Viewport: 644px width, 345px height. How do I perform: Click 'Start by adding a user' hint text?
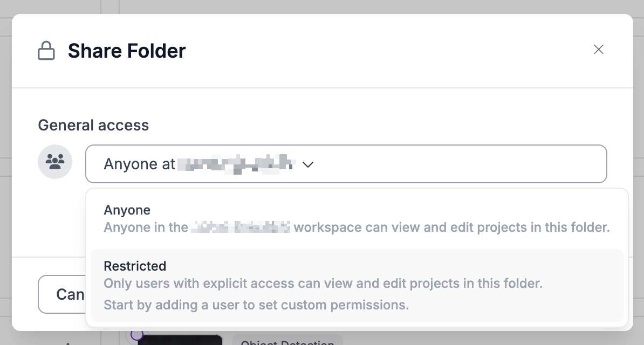pos(256,305)
